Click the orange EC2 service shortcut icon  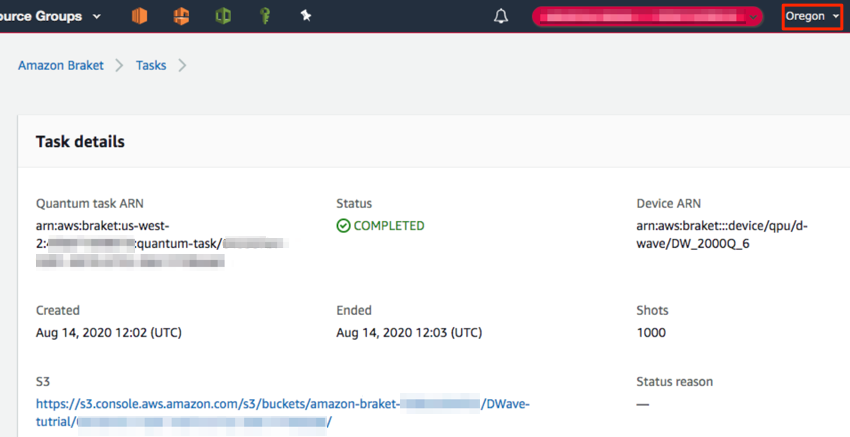coord(139,16)
